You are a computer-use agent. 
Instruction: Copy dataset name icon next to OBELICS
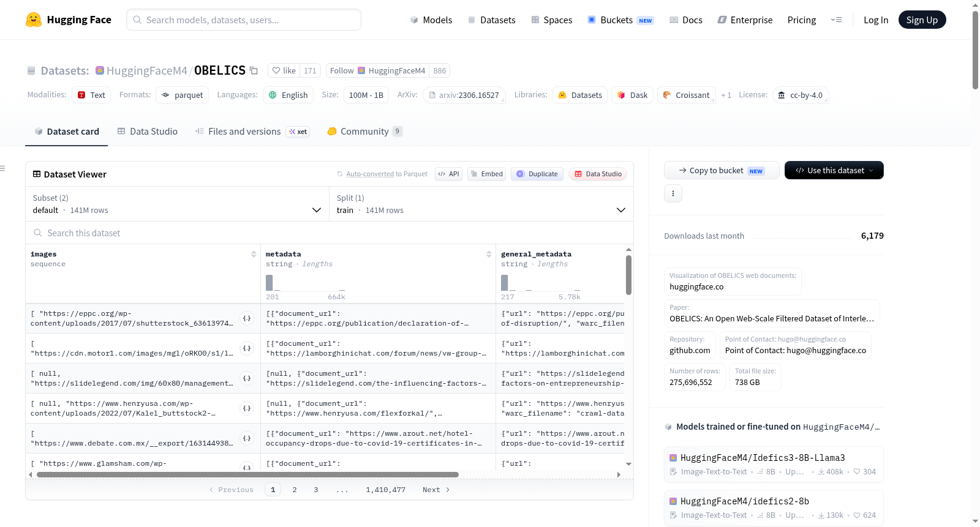coord(254,70)
